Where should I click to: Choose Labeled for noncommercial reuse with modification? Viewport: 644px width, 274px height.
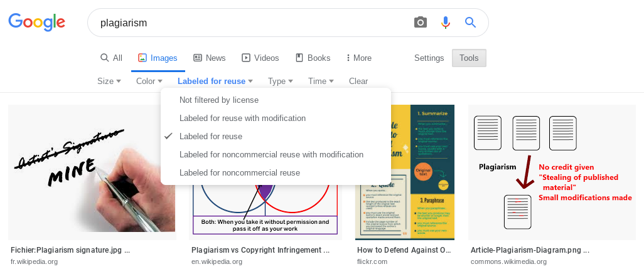(x=271, y=154)
